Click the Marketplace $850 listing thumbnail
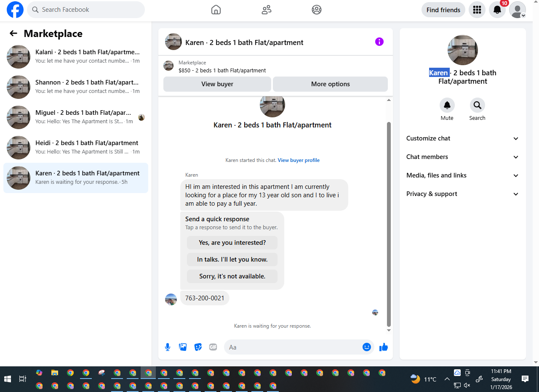The height and width of the screenshot is (392, 539). [168, 66]
